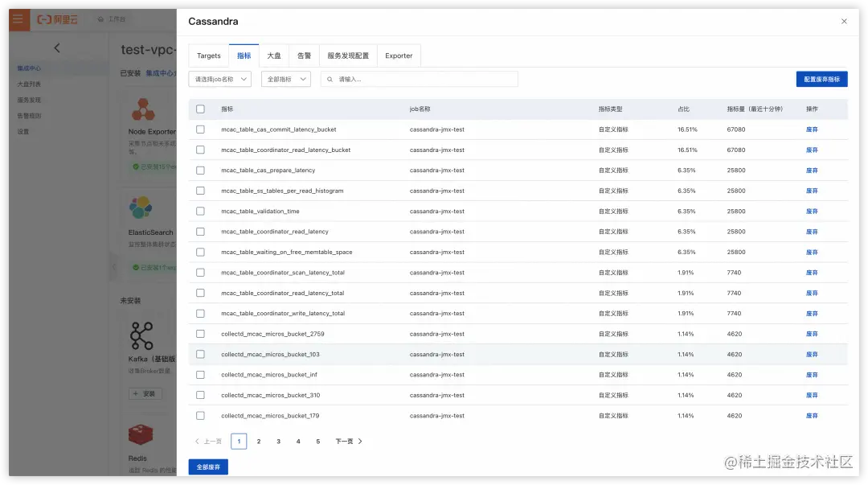Click the 配置废弃指标 button

(x=821, y=80)
